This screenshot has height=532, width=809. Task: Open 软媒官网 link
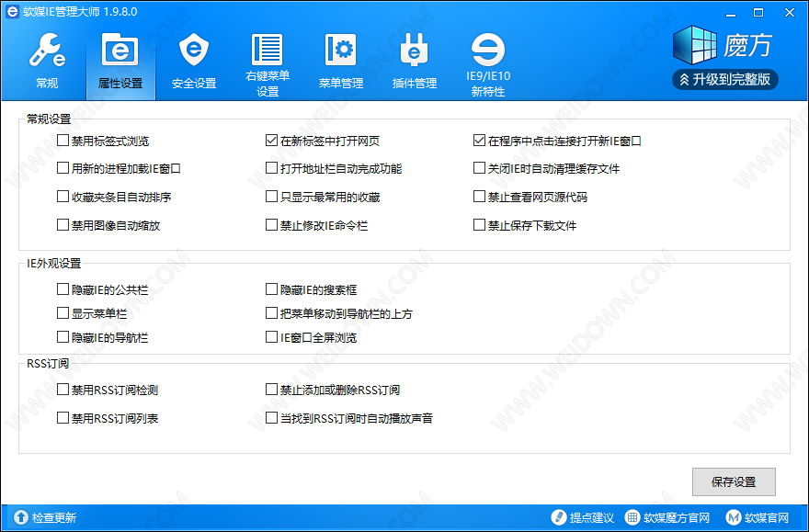758,517
